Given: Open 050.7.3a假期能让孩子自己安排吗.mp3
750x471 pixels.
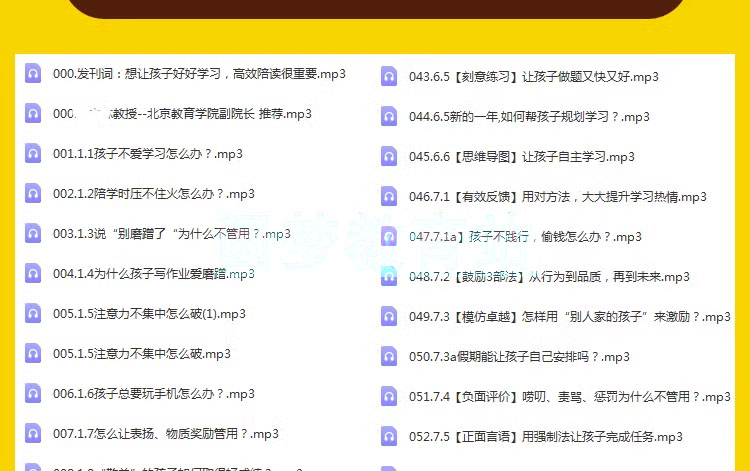Looking at the screenshot, I should click(519, 356).
